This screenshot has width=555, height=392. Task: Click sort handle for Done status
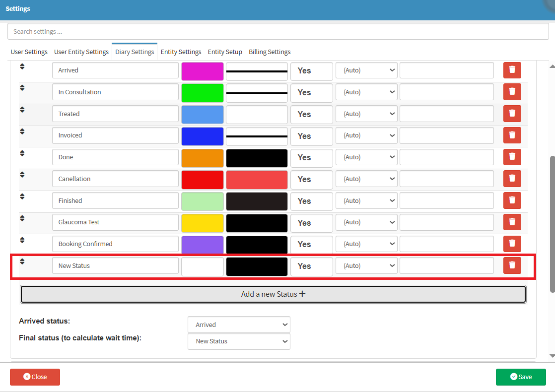tap(22, 153)
